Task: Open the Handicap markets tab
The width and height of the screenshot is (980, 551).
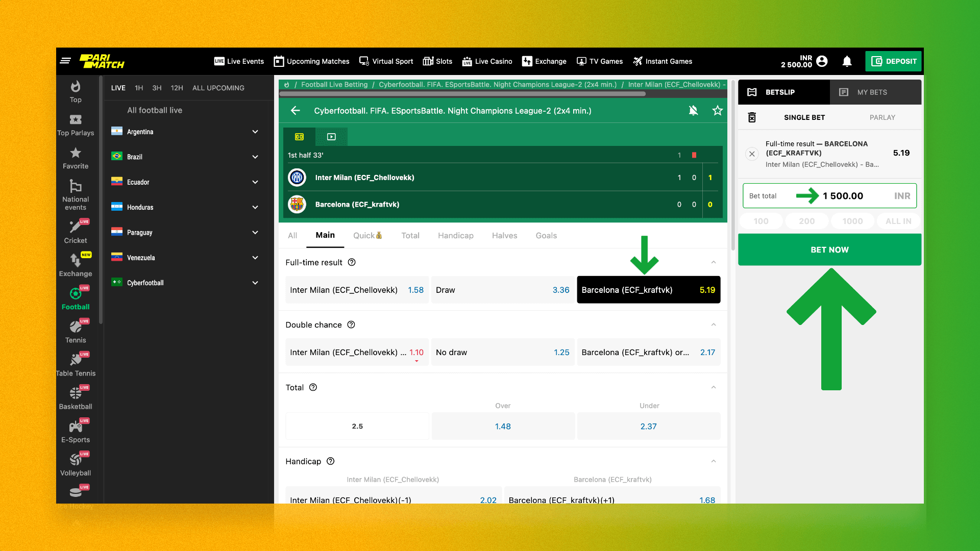Action: 456,235
